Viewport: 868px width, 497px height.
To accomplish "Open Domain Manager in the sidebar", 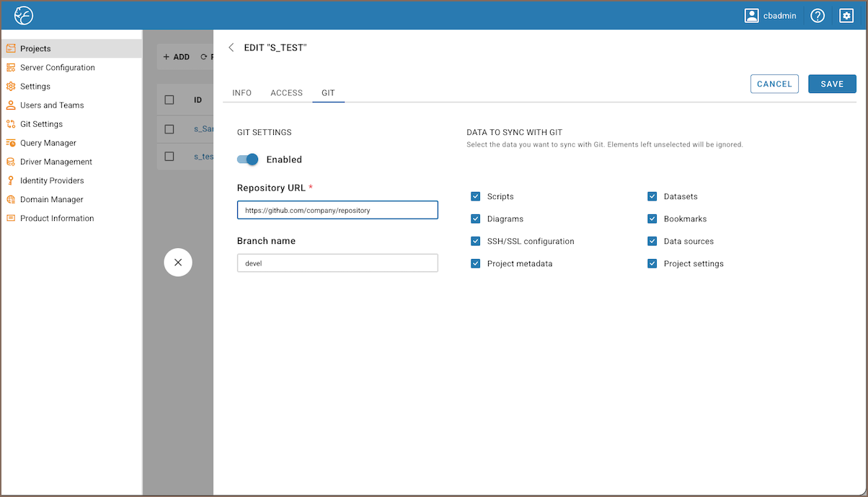I will (x=51, y=199).
